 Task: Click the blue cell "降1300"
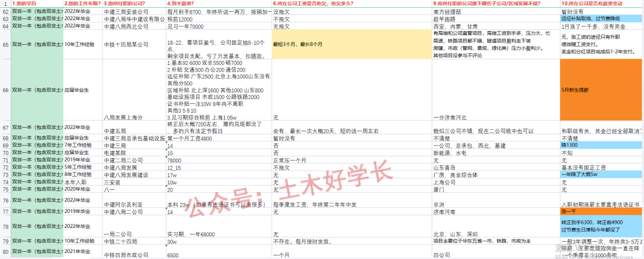tap(602, 145)
